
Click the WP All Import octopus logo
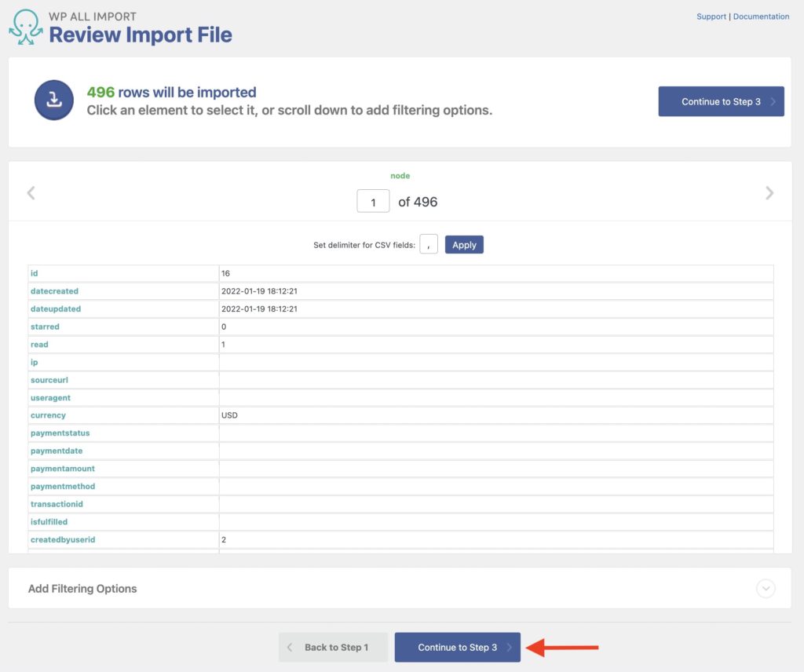click(24, 24)
